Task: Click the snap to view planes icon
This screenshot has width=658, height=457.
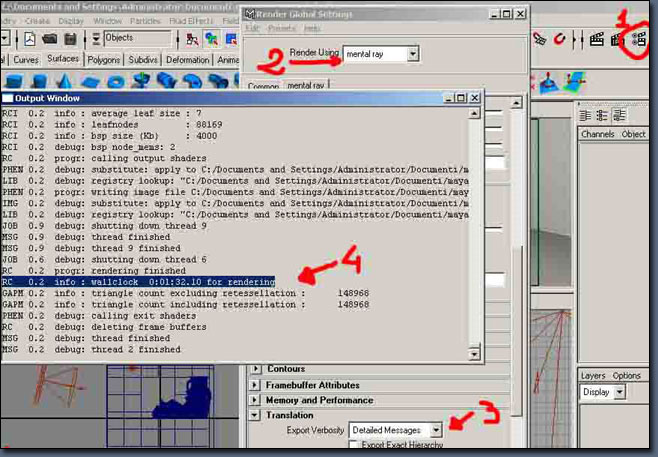Action: point(540,39)
